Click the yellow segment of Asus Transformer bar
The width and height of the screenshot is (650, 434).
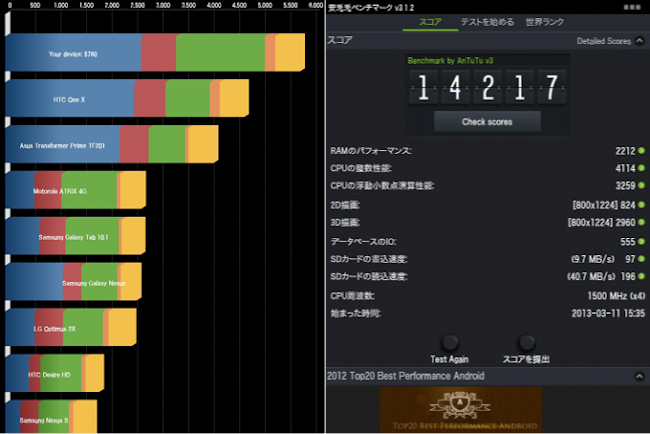pos(203,144)
